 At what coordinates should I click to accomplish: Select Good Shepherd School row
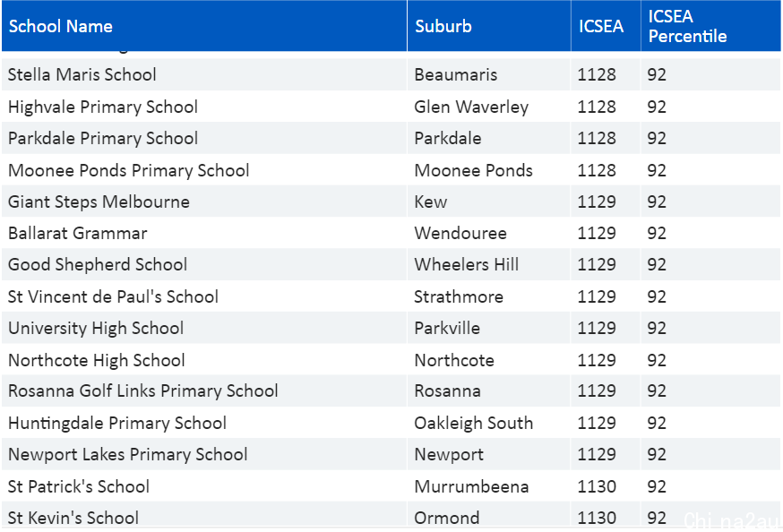coord(391,264)
